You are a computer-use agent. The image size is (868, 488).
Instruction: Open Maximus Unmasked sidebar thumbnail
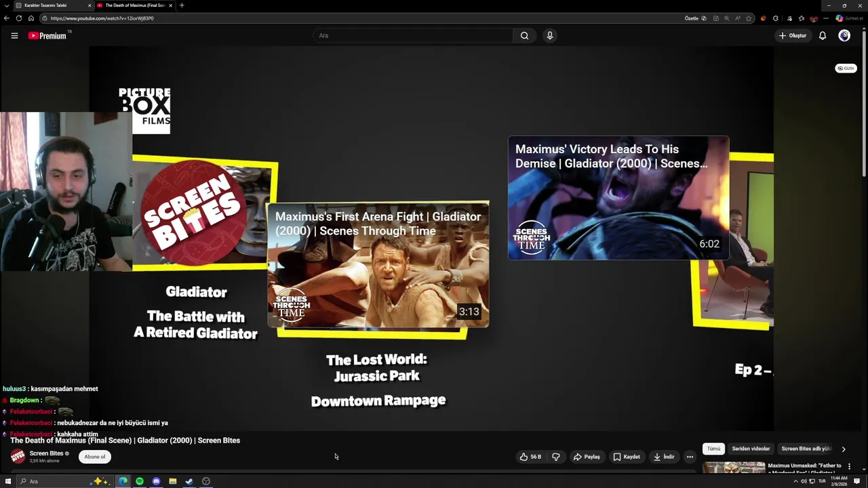point(734,467)
